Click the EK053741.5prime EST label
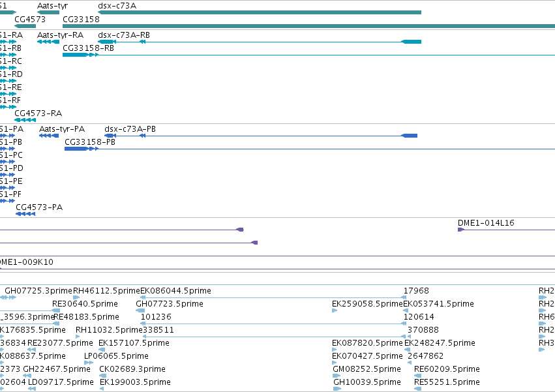 tap(438, 304)
